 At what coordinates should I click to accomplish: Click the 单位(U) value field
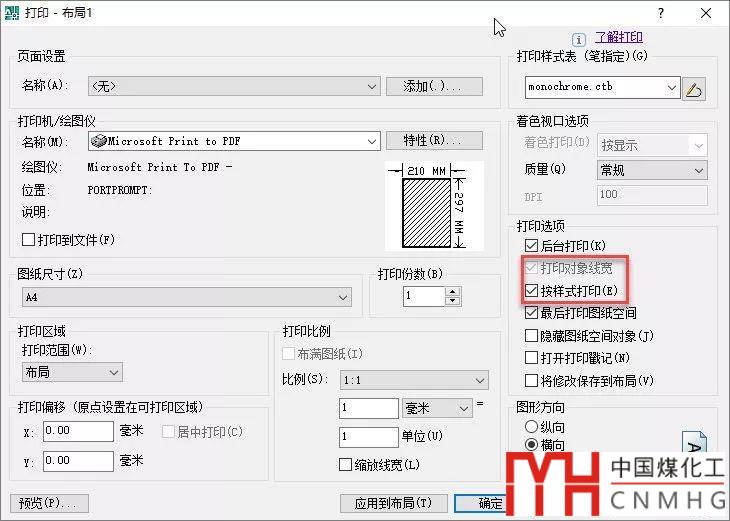point(369,437)
